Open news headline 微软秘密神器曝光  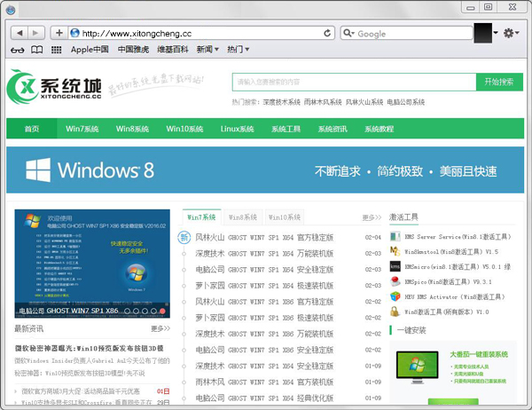90,348
